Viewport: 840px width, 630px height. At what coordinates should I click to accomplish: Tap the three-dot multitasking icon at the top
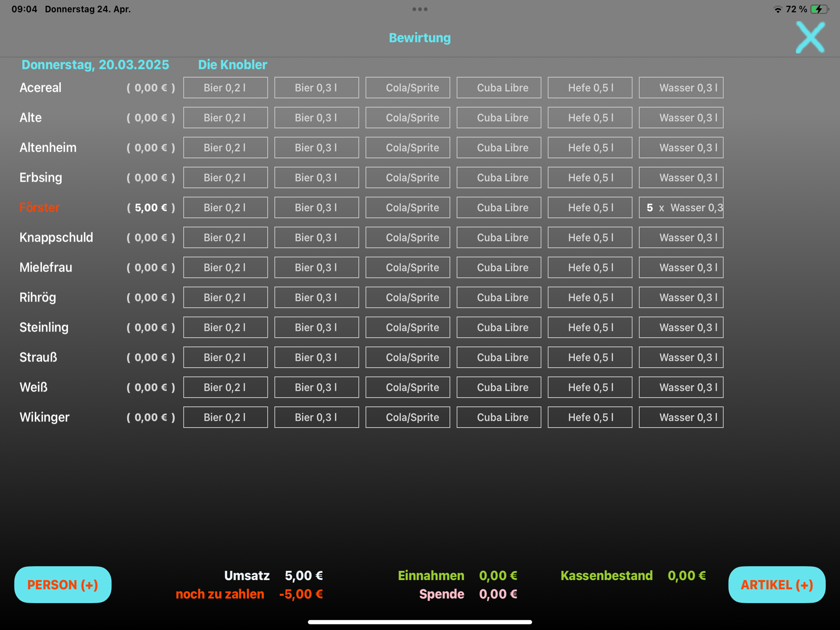tap(420, 9)
